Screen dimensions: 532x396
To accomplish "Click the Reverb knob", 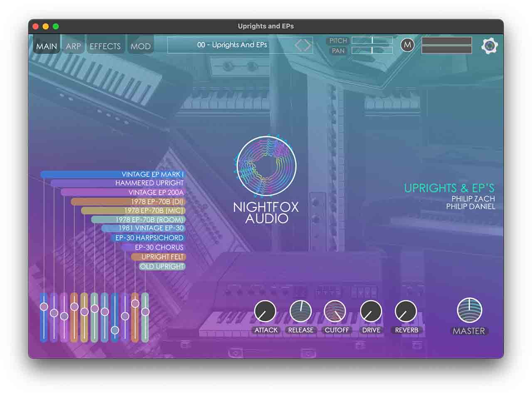I will (406, 312).
